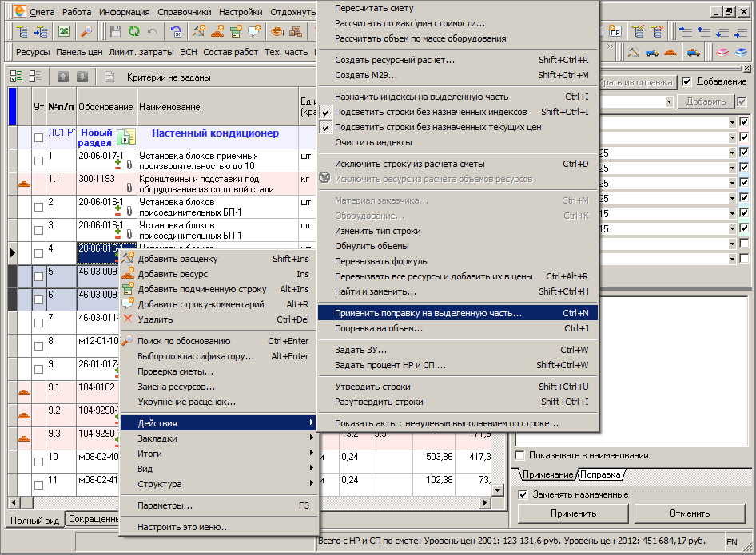The width and height of the screenshot is (756, 555).
Task: Click the orange bricks icon in right toolbar
Action: pos(670,52)
